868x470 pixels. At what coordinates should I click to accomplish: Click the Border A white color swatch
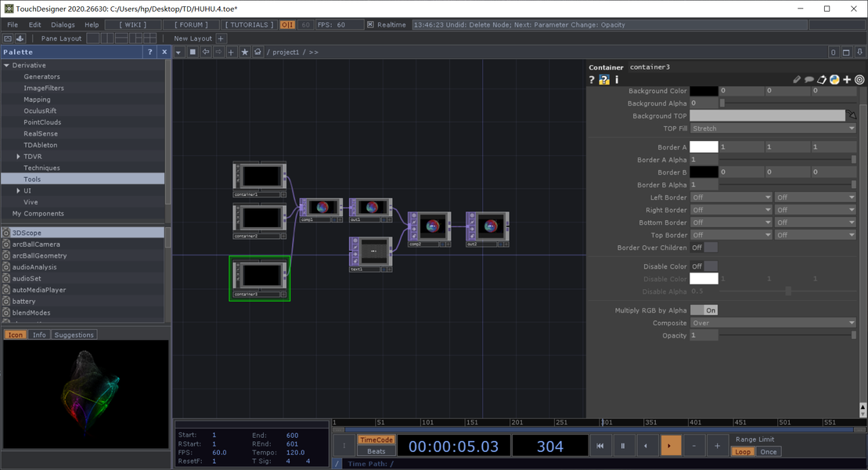pyautogui.click(x=704, y=147)
